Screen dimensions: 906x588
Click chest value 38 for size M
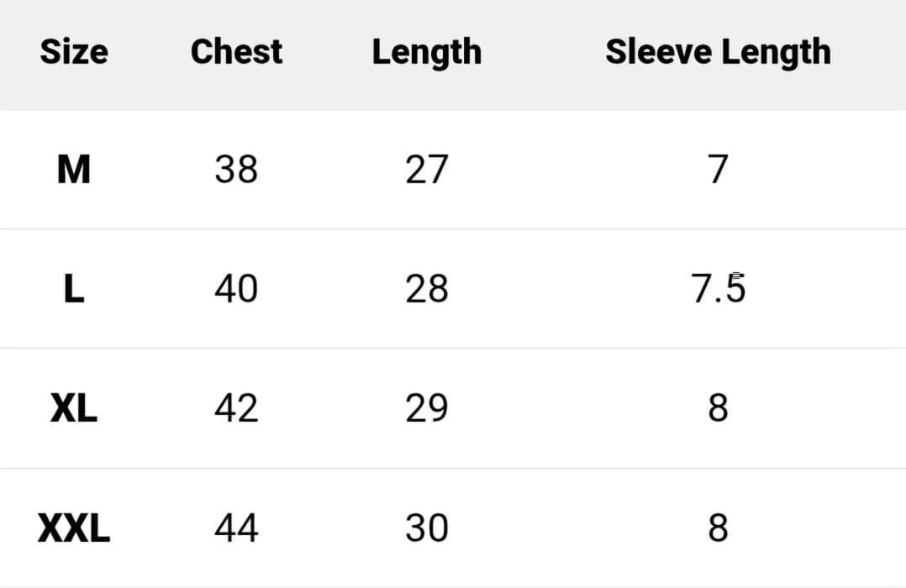[x=236, y=171]
